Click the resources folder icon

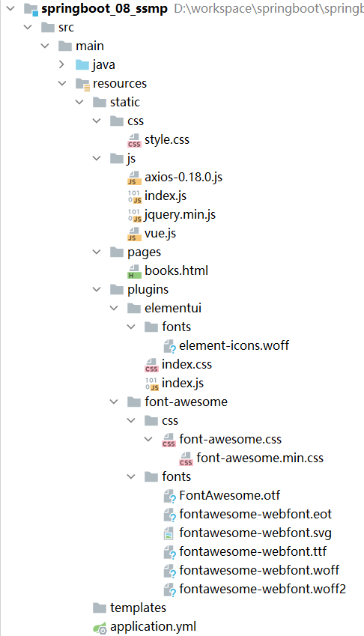pos(82,84)
